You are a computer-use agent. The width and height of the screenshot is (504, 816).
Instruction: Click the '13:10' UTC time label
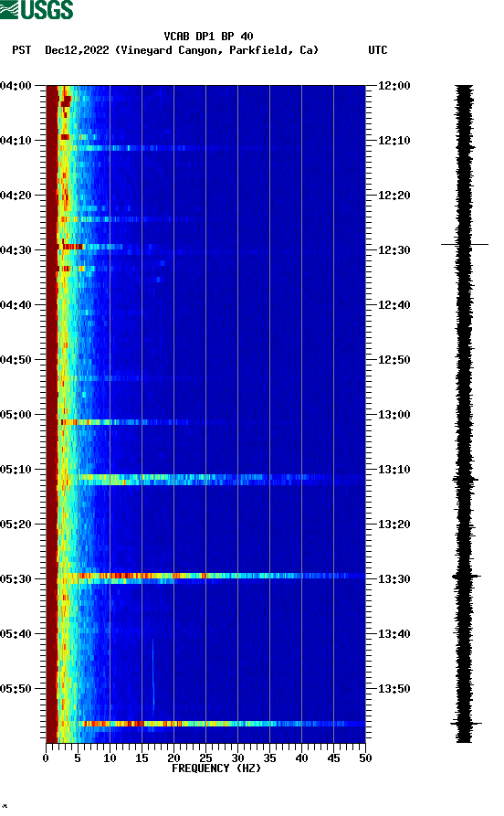pyautogui.click(x=394, y=470)
